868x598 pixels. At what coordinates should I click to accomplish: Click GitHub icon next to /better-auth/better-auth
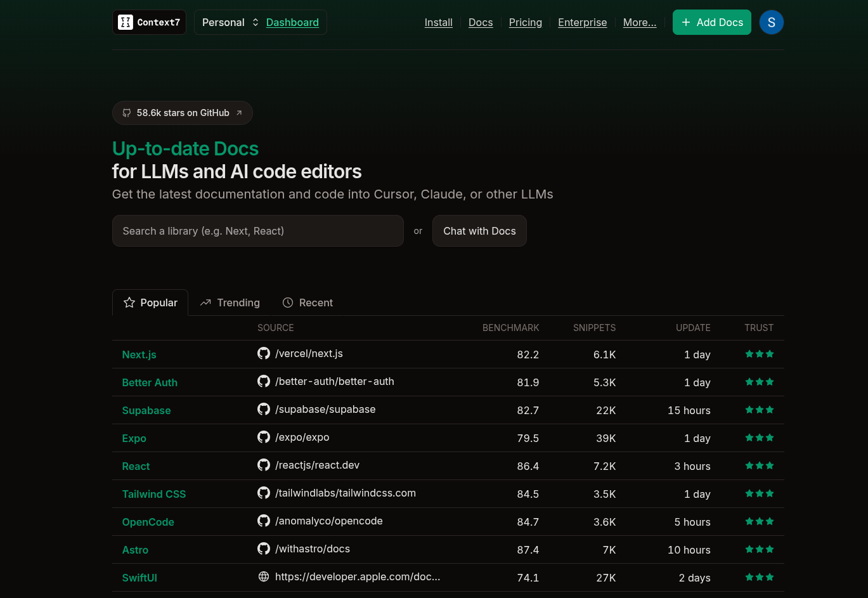pyautogui.click(x=264, y=381)
